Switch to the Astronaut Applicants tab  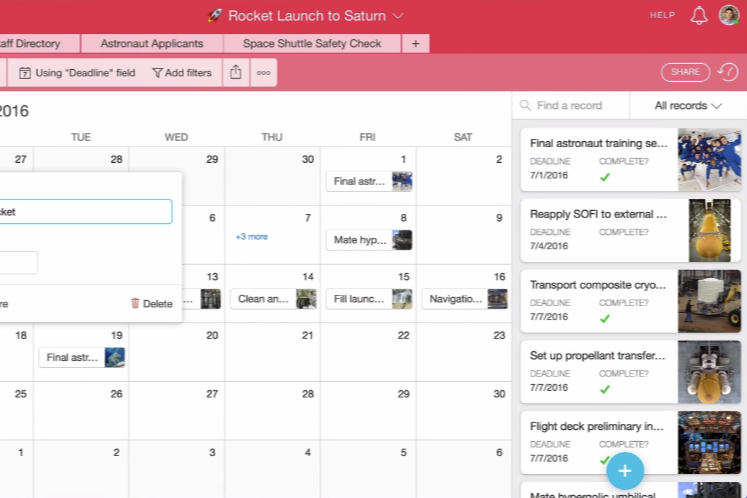(150, 44)
